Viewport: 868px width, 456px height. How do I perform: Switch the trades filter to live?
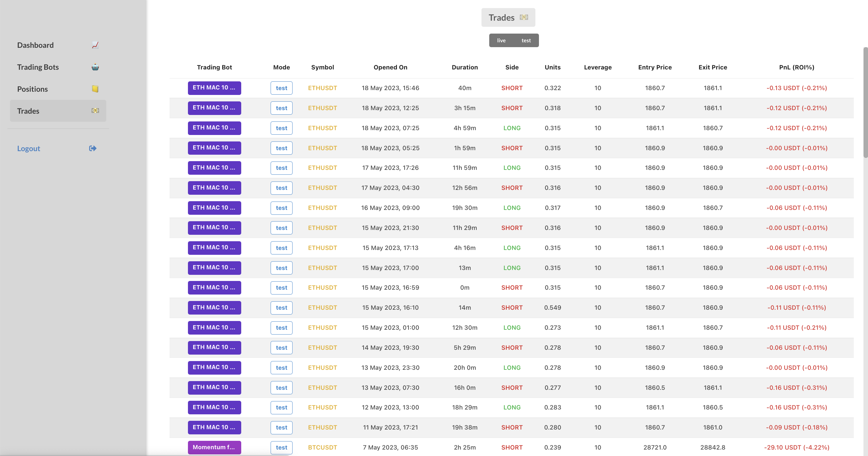pyautogui.click(x=501, y=40)
